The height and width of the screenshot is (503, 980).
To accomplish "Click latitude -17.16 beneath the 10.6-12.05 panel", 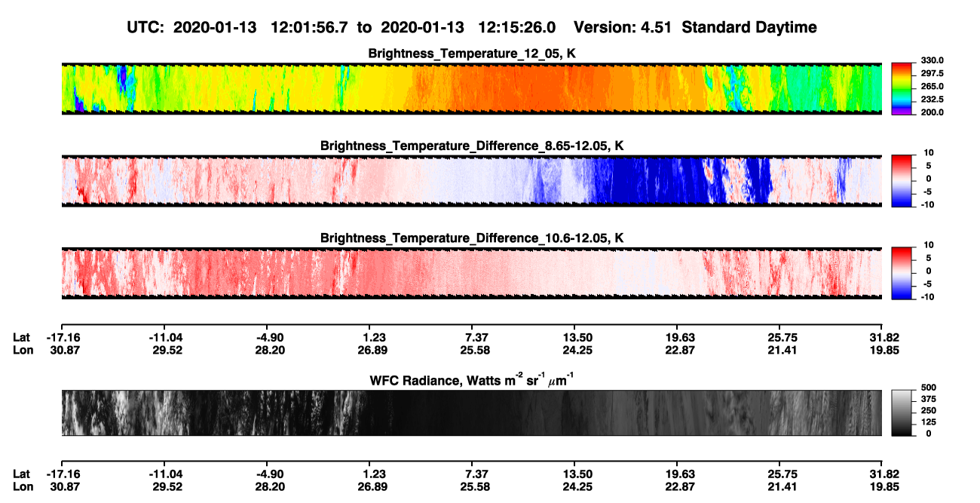I will [63, 338].
